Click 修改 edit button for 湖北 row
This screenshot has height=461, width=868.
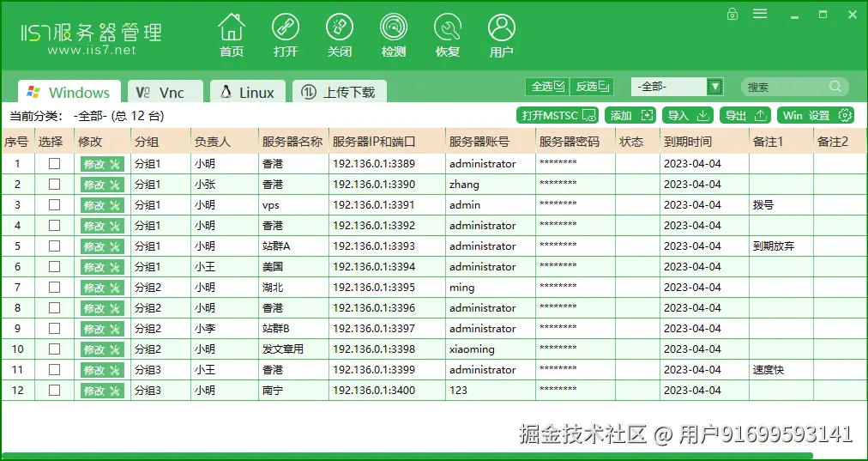[102, 287]
